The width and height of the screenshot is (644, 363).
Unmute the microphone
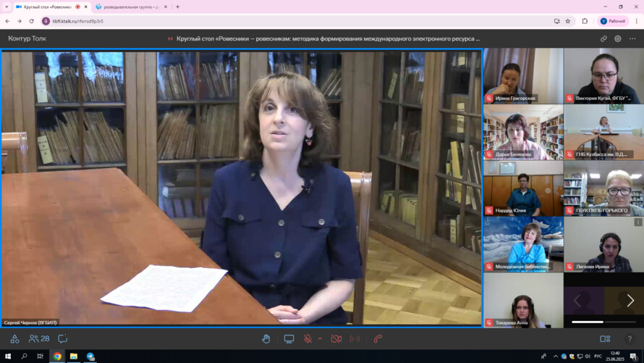[x=308, y=339]
